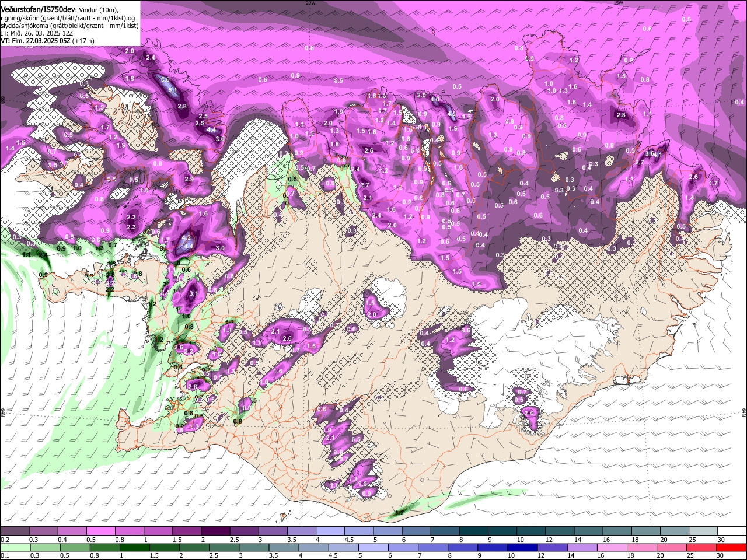This screenshot has width=747, height=560.
Task: Click the '0.1' label under lower legend row
Action: pyautogui.click(x=5, y=556)
